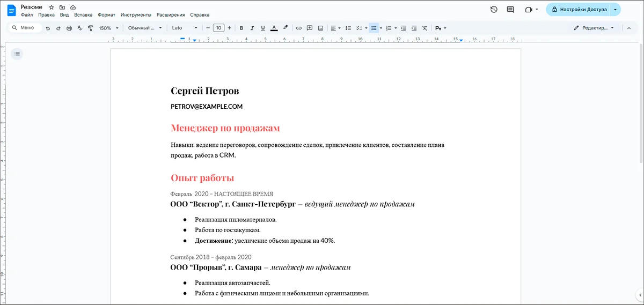Open the text color picker
644x305 pixels.
(x=274, y=28)
